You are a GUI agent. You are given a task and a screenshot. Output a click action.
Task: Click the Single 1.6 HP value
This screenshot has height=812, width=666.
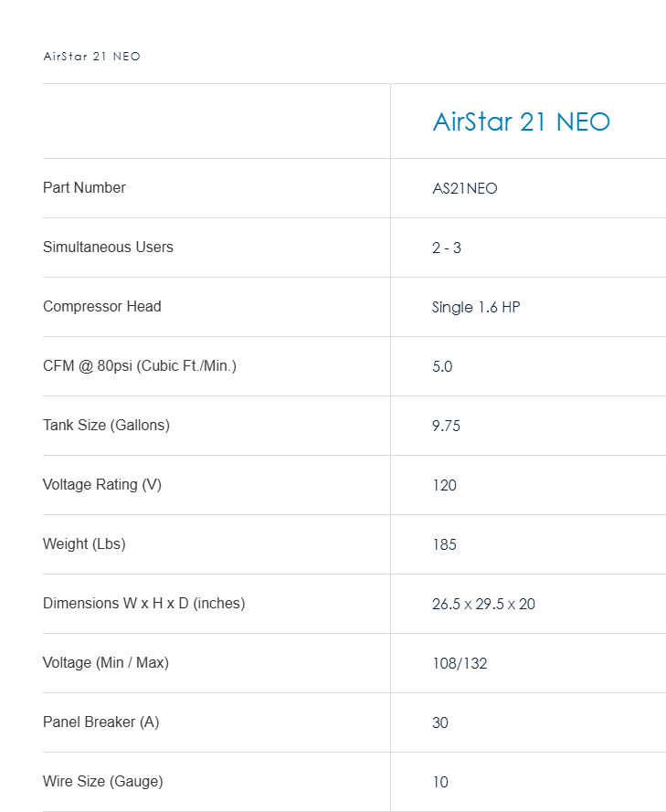[475, 307]
